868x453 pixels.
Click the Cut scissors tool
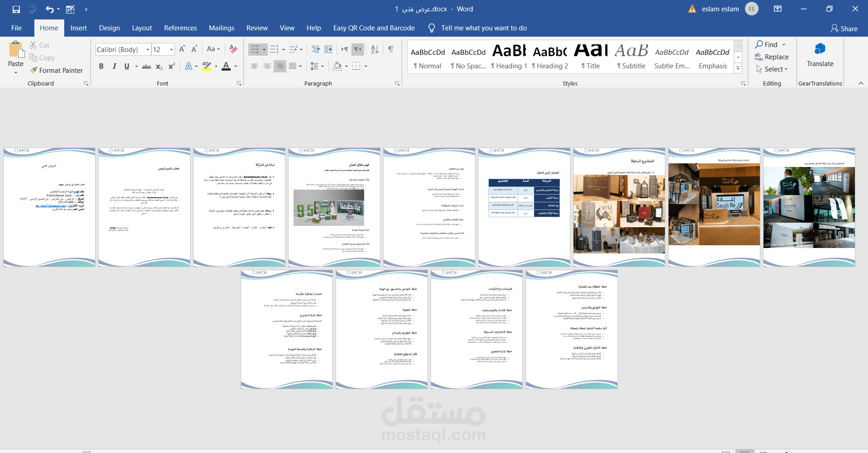(x=39, y=45)
